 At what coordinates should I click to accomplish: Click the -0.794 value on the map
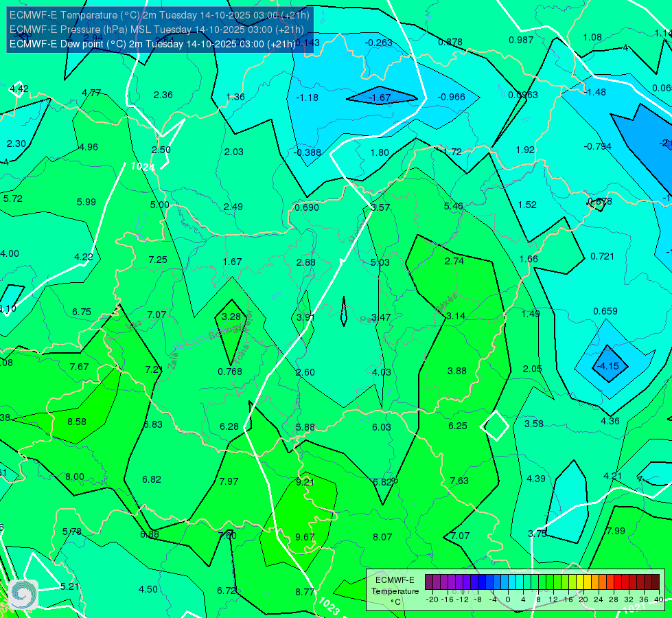tap(598, 147)
